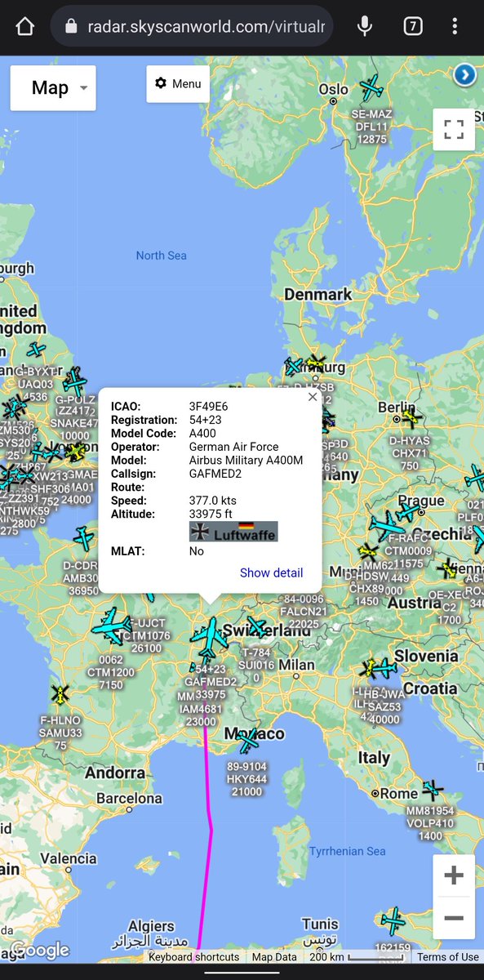The height and width of the screenshot is (980, 484).
Task: Close the aircraft info popup
Action: (312, 398)
